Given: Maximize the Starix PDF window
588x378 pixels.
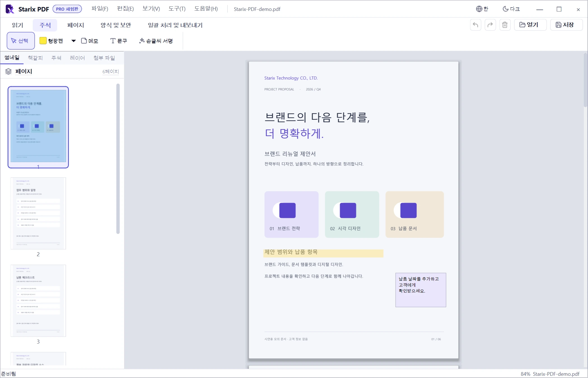Looking at the screenshot, I should 559,9.
